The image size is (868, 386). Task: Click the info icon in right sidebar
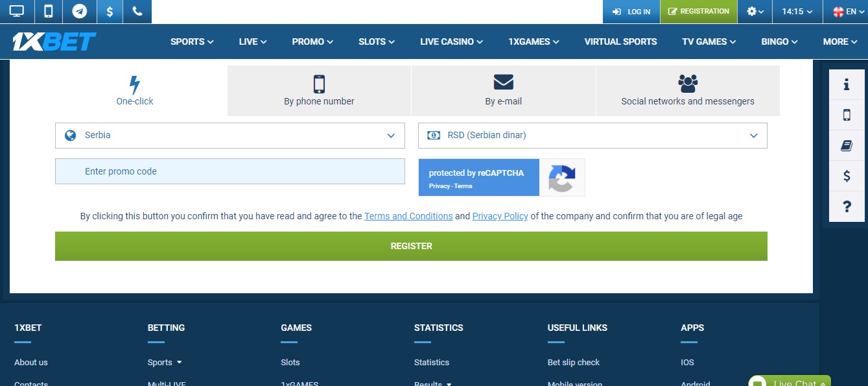click(847, 85)
